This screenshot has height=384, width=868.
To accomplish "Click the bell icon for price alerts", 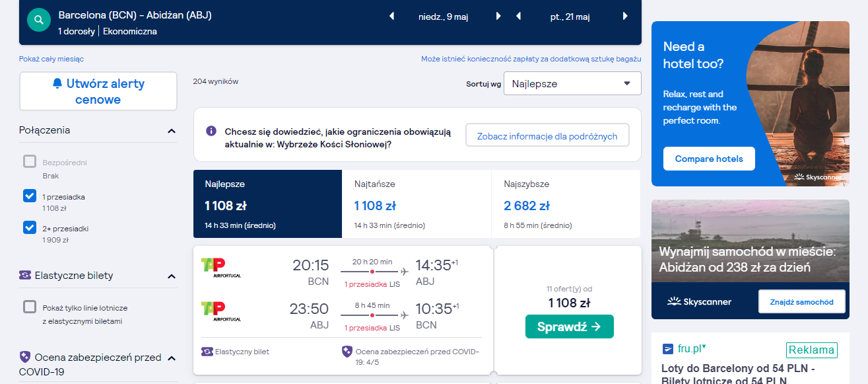I will [57, 83].
